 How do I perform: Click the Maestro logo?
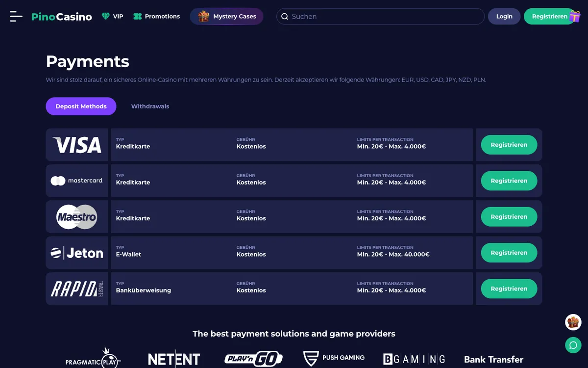(x=77, y=217)
